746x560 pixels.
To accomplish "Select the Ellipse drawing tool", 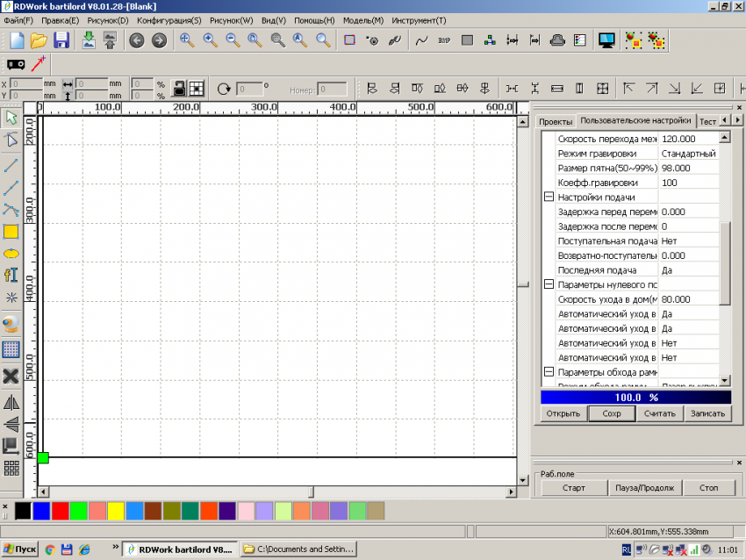I will [x=11, y=253].
